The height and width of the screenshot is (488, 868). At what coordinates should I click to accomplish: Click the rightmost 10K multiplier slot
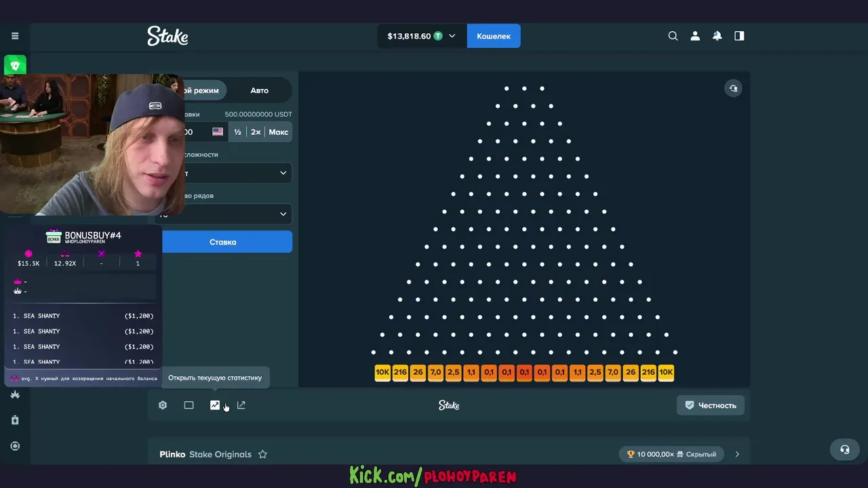click(666, 372)
